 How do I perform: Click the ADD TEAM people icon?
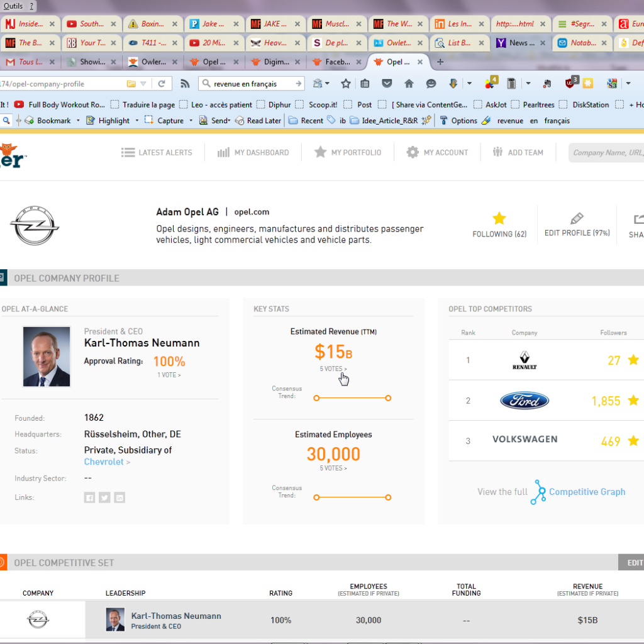point(497,152)
